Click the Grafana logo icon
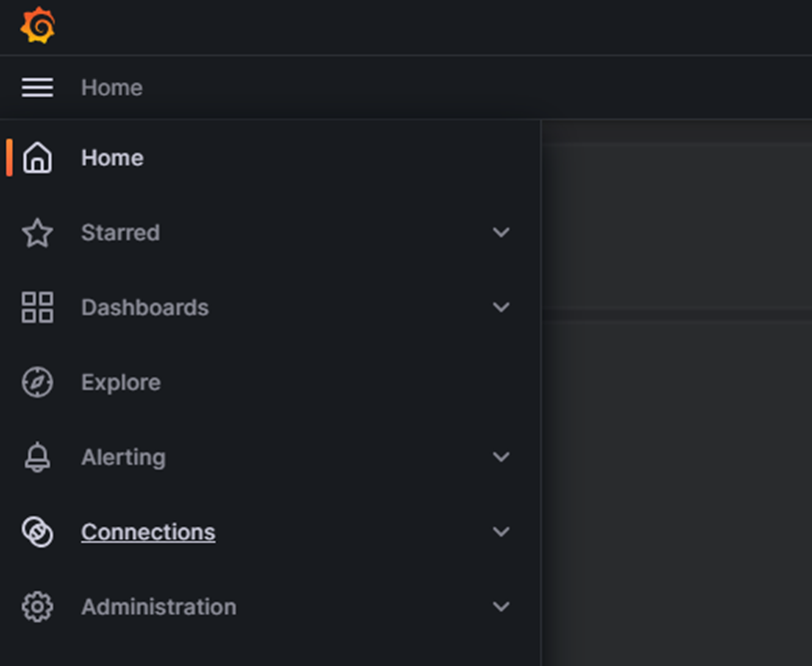Image resolution: width=812 pixels, height=666 pixels. pyautogui.click(x=38, y=26)
